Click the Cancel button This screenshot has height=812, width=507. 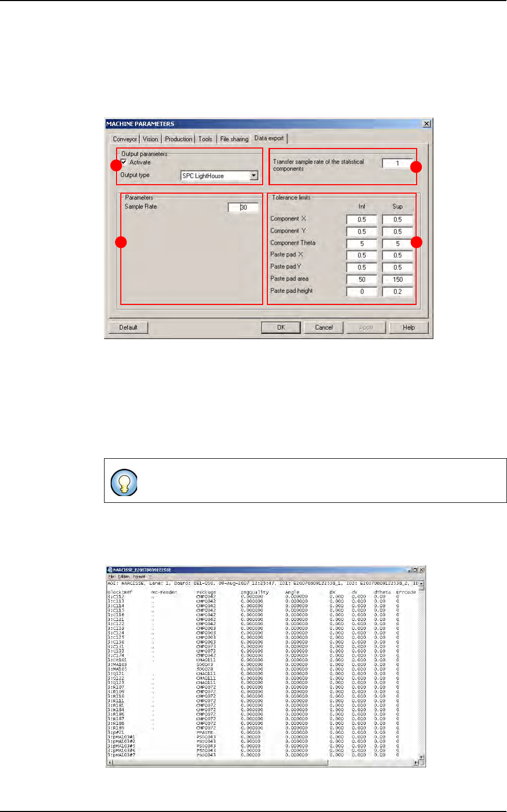[x=324, y=328]
